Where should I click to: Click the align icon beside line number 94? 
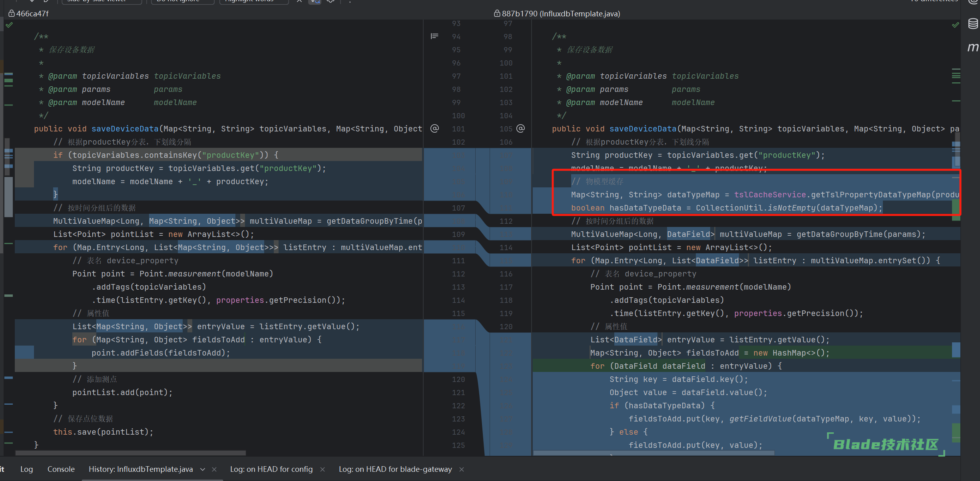click(434, 36)
